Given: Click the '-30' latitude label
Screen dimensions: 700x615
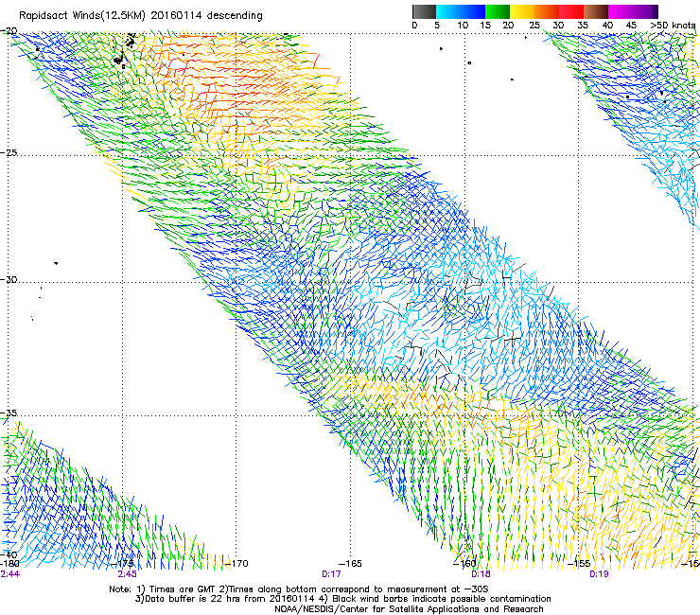Looking at the screenshot, I should tap(9, 279).
